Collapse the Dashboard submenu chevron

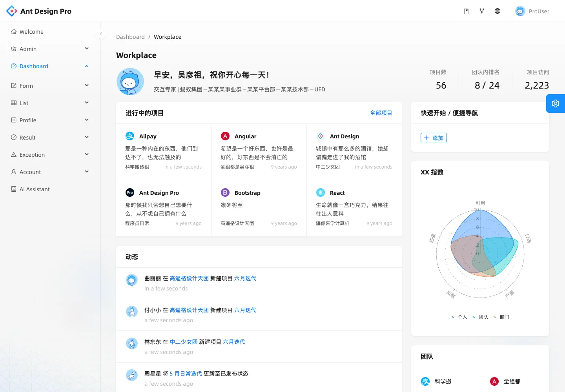pyautogui.click(x=87, y=66)
